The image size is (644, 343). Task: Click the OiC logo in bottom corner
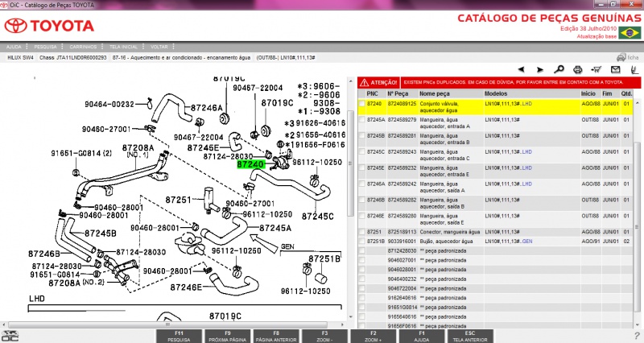tap(9, 336)
